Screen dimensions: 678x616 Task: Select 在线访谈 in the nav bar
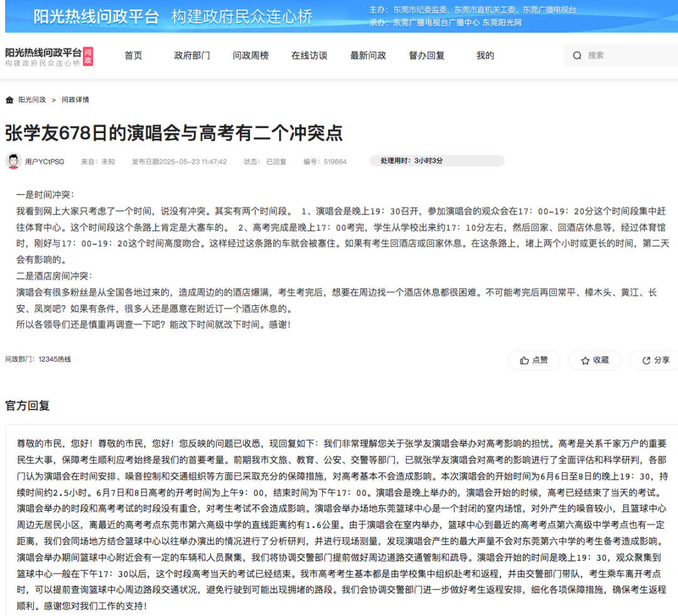pos(309,55)
